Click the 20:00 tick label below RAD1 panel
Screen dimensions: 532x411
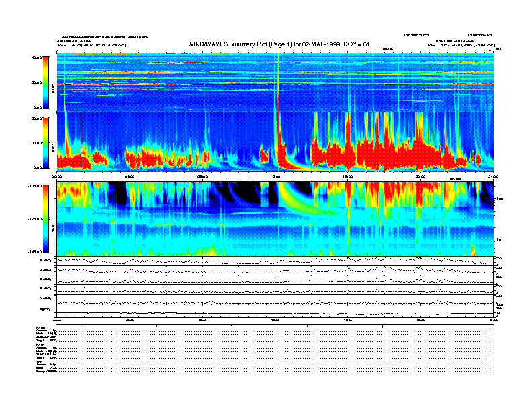pos(420,177)
